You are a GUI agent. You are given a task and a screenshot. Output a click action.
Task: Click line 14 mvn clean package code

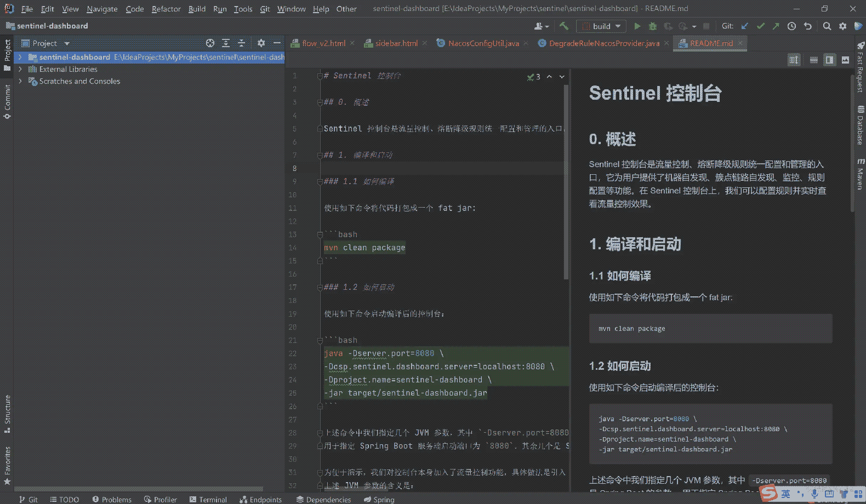pyautogui.click(x=364, y=248)
